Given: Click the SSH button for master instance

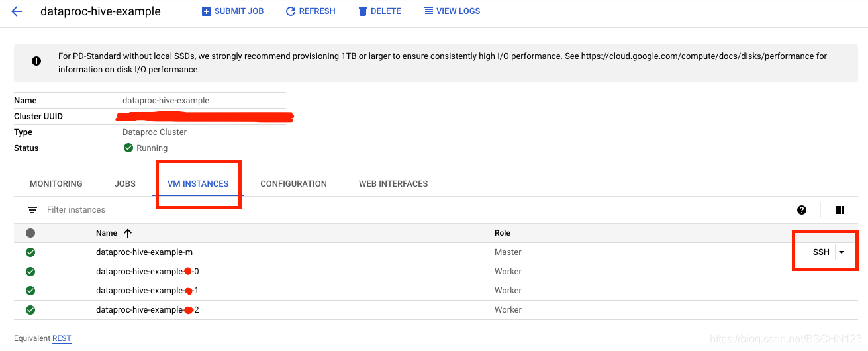Looking at the screenshot, I should [x=821, y=252].
